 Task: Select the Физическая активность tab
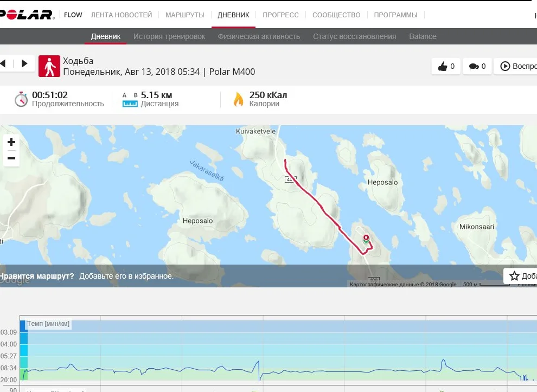[259, 36]
